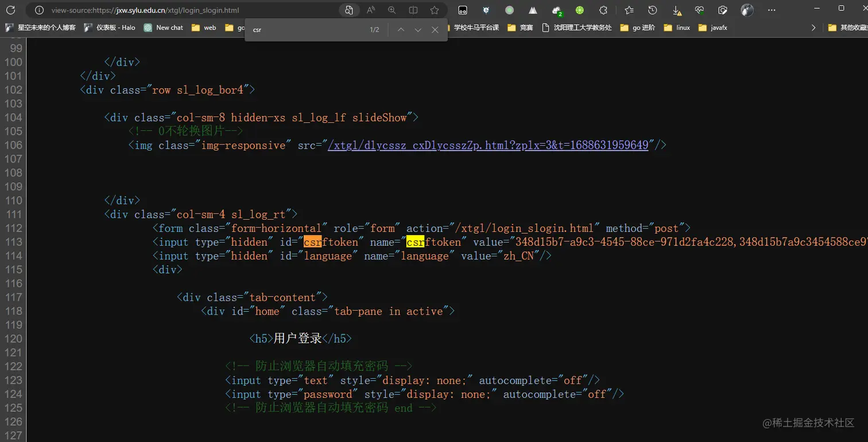This screenshot has height=442, width=868.
Task: Click the page translate icon in the address bar
Action: point(348,10)
